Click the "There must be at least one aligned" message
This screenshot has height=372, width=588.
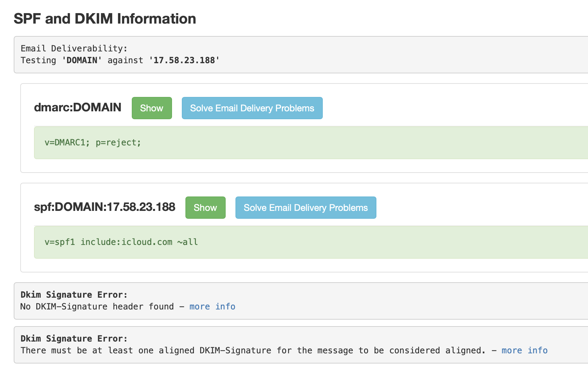coord(252,350)
